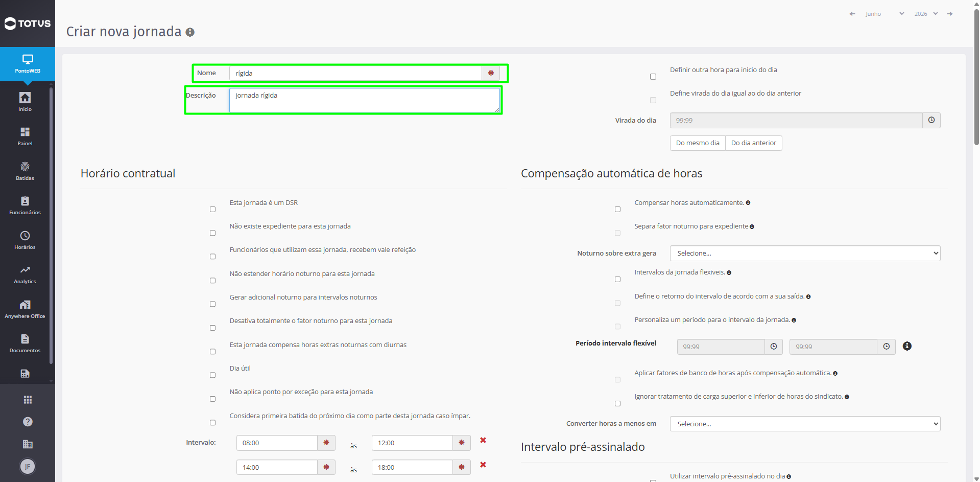Check Definir outra hora para inicio do dia
The height and width of the screenshot is (482, 980).
[653, 77]
